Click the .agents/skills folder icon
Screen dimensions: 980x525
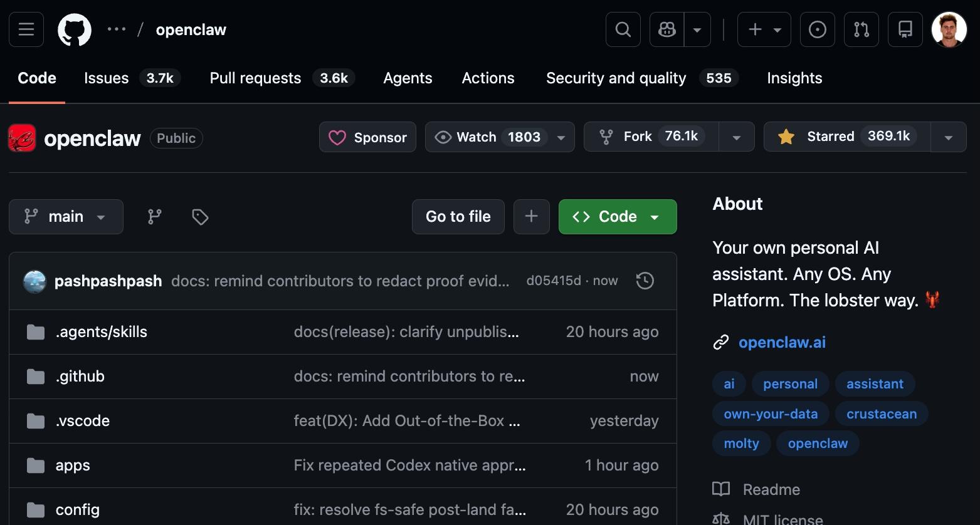click(36, 332)
